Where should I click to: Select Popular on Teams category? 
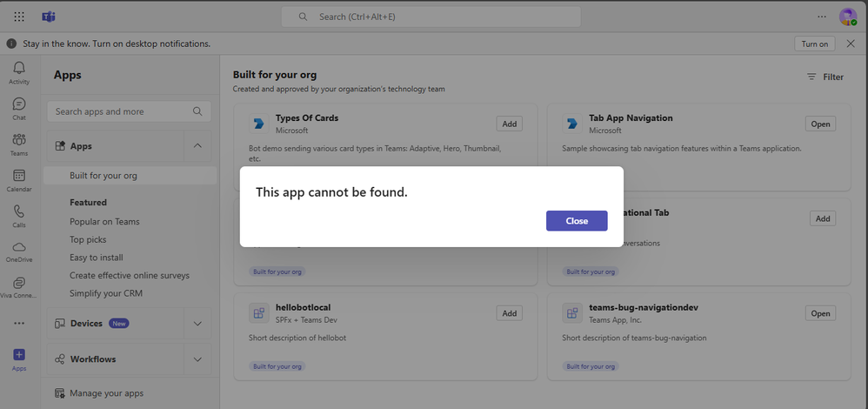104,222
